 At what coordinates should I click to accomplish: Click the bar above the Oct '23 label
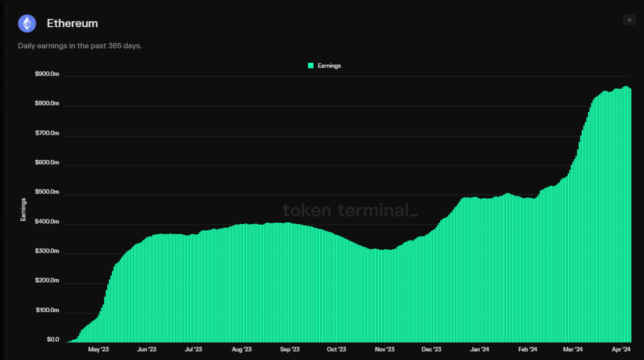(x=337, y=290)
